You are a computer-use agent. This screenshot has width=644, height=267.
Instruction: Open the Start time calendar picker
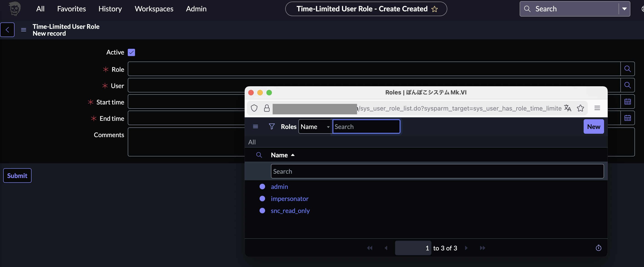tap(627, 101)
